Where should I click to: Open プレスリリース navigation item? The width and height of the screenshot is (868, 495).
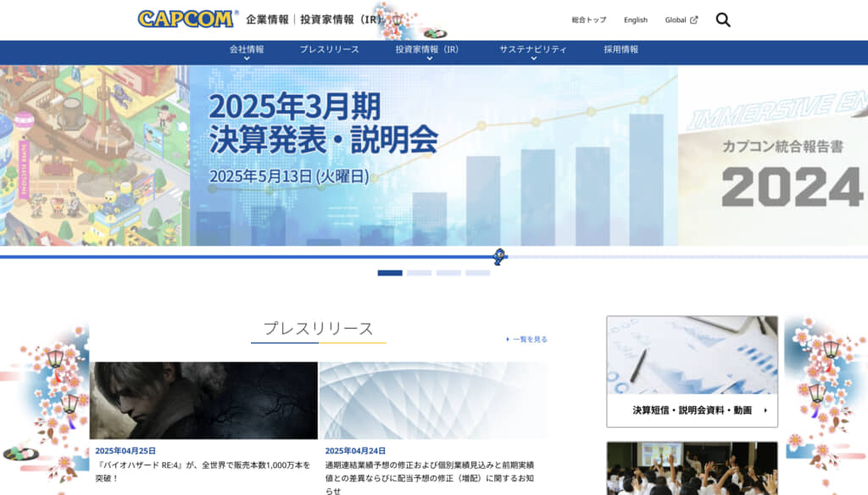tap(330, 49)
